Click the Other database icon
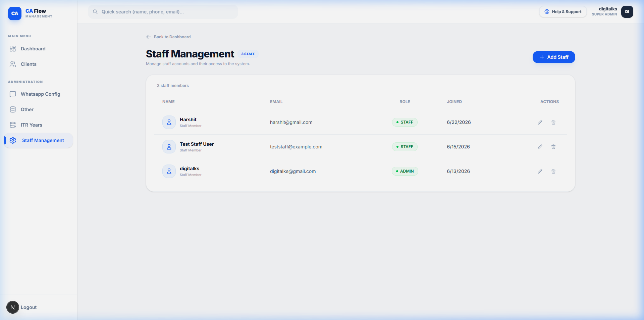 pos(13,109)
